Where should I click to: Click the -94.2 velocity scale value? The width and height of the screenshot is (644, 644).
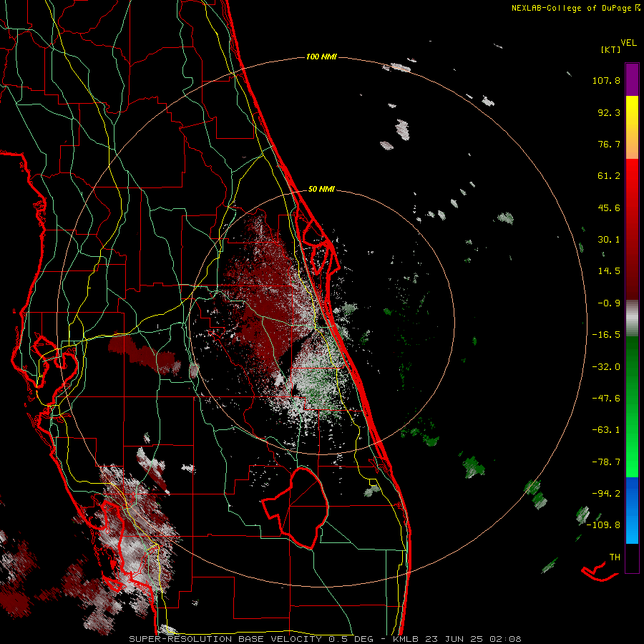[x=606, y=494]
